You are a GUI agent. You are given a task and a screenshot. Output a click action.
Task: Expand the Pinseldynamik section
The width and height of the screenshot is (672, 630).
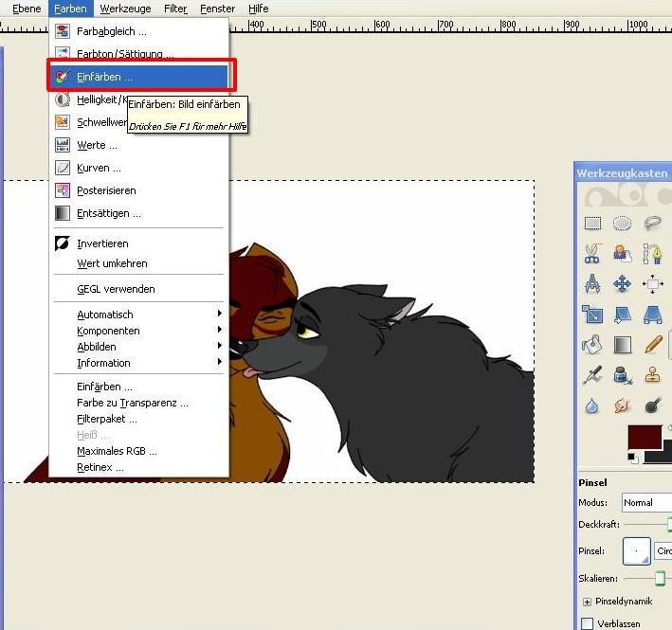point(587,602)
